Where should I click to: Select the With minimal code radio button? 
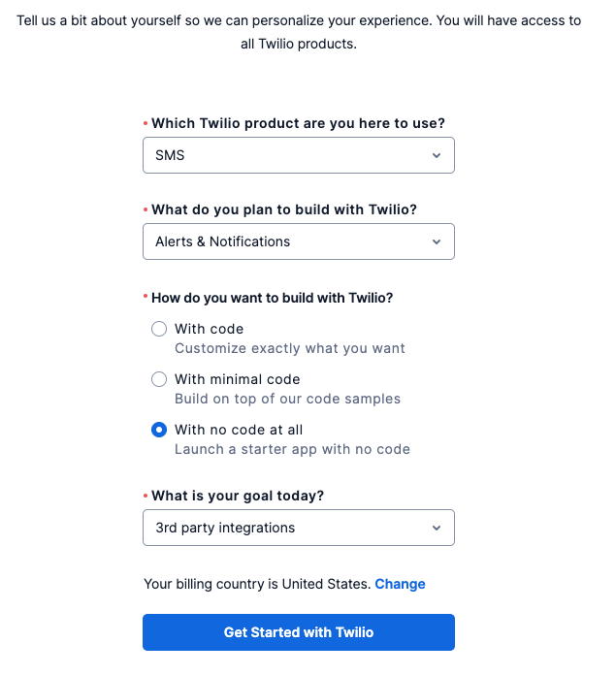(x=159, y=379)
